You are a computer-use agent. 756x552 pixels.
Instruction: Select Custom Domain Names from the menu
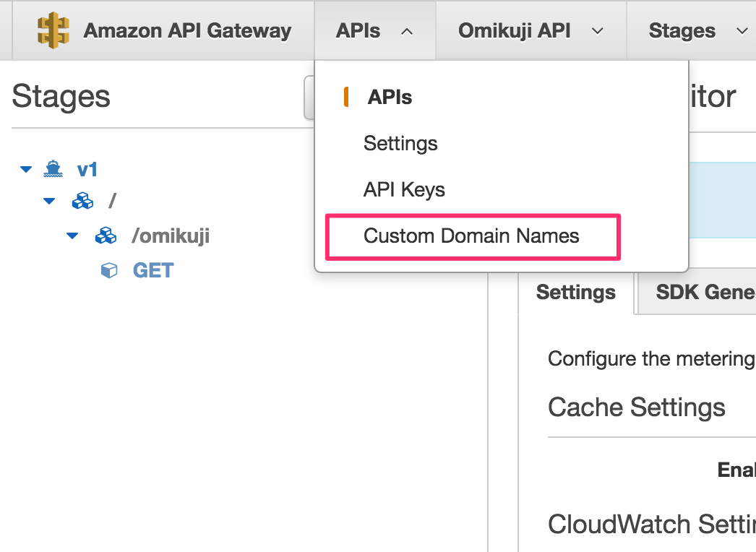click(472, 236)
